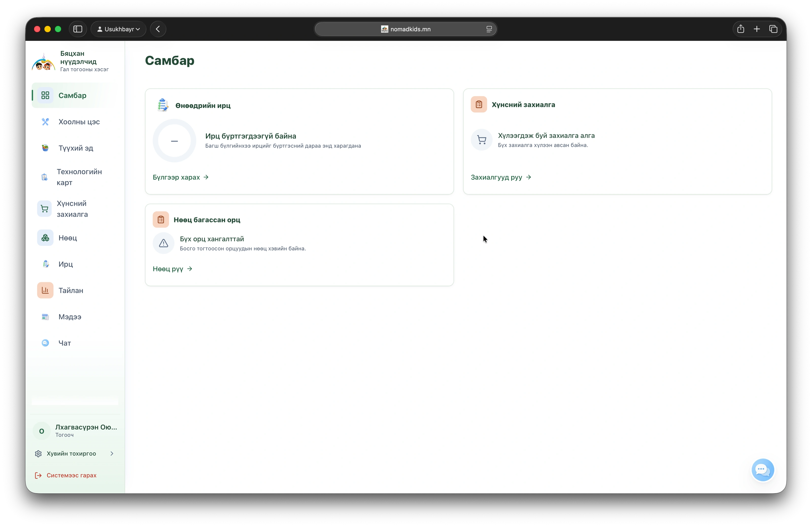Select the Түүхий эд ingredients icon
Screen dimensions: 812x527
coord(45,148)
